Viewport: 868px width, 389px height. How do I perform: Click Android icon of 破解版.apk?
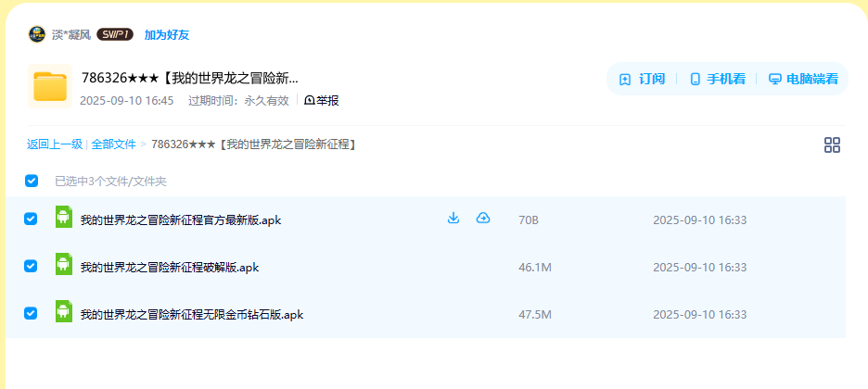pyautogui.click(x=64, y=264)
